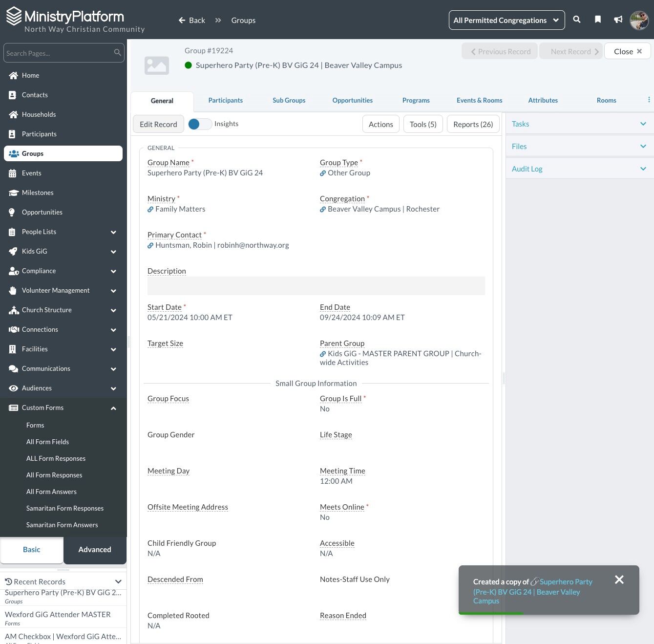
Task: Open the Huntsman, Robin primary contact link
Action: tap(222, 245)
